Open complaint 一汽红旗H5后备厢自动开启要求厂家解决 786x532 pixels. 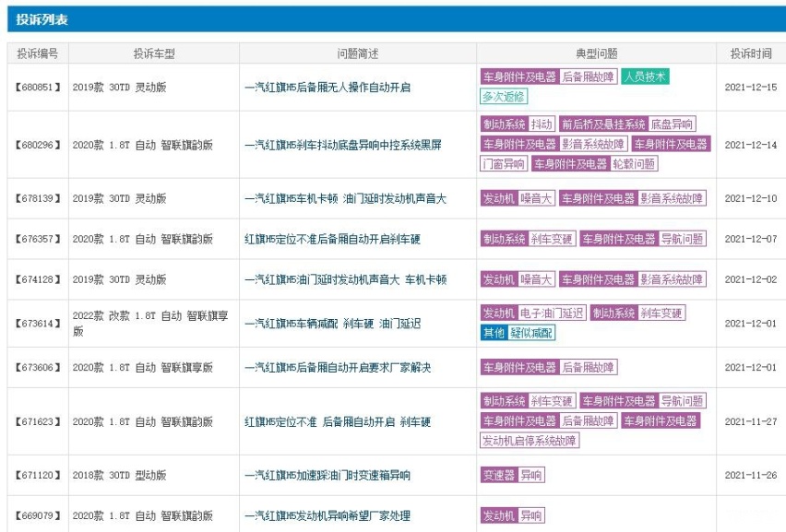coord(338,368)
